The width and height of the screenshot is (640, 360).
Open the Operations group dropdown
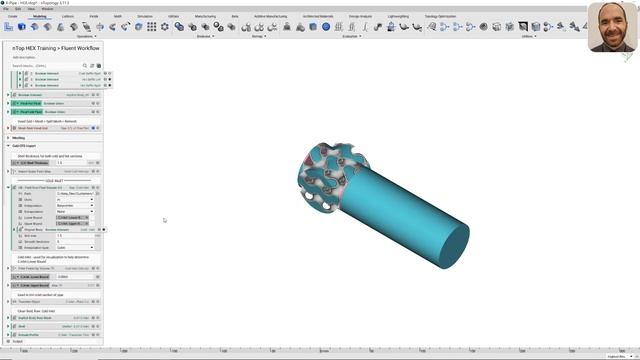point(87,36)
